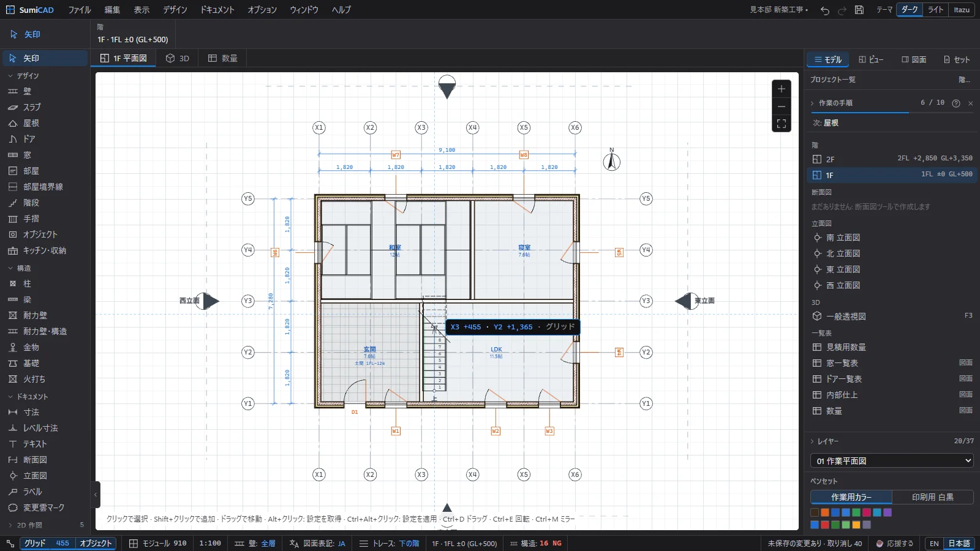Select the 柱 (column) tool
Viewport: 980px width, 551px height.
45,283
